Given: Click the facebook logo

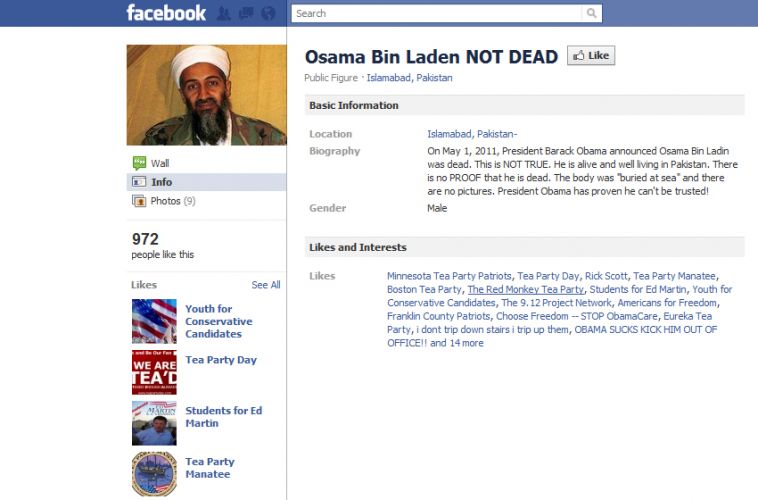Looking at the screenshot, I should [166, 13].
